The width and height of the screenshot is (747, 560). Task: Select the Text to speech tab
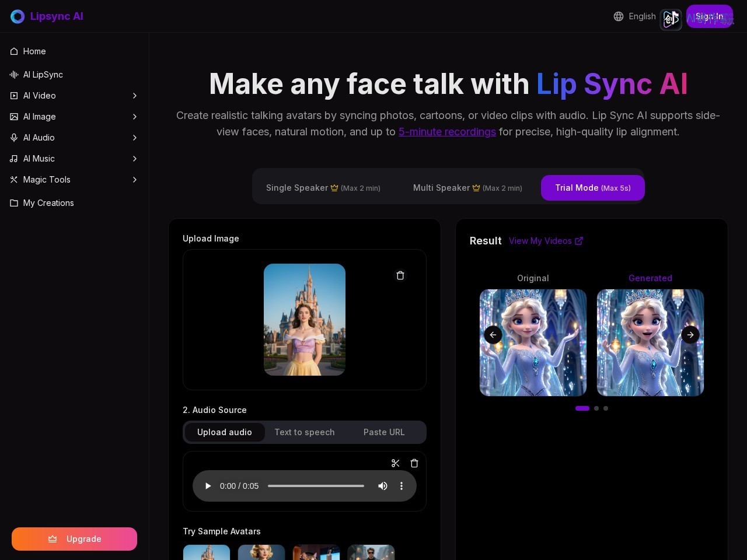[305, 432]
